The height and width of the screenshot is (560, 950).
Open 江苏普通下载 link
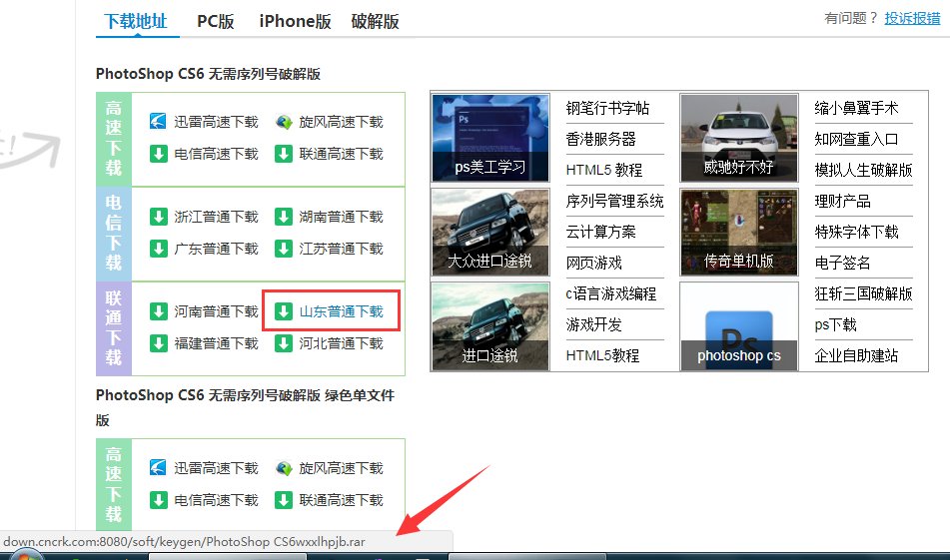pyautogui.click(x=341, y=249)
